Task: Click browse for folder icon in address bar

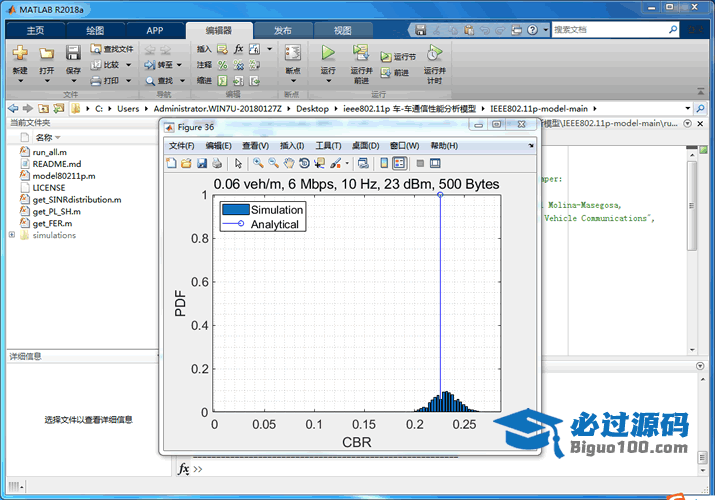Action: tap(58, 108)
